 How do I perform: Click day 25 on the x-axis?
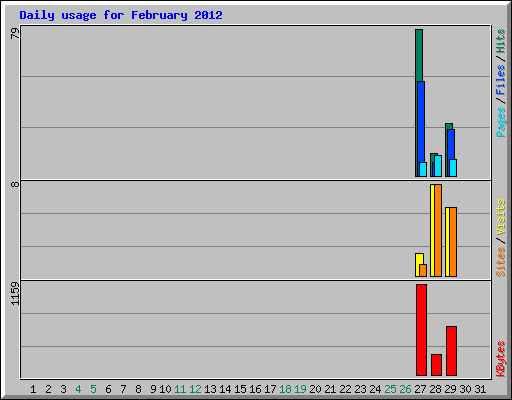(390, 389)
